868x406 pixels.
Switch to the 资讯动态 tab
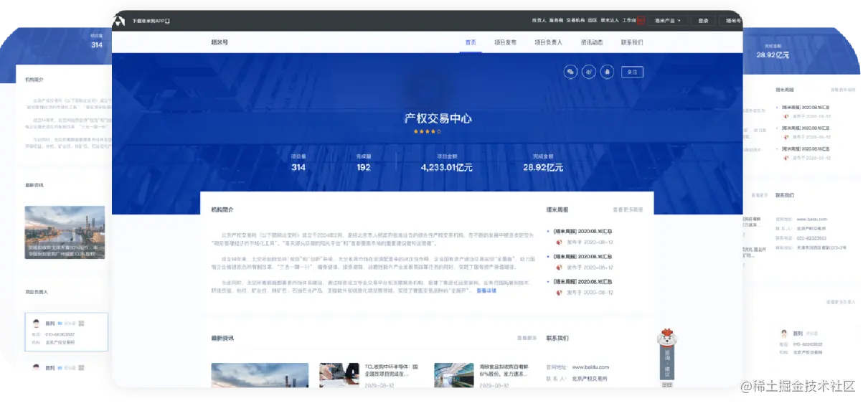point(592,42)
